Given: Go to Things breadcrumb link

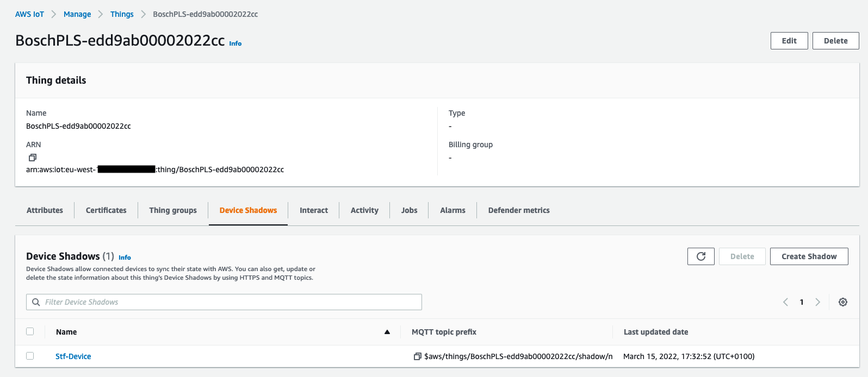Looking at the screenshot, I should click(x=122, y=14).
